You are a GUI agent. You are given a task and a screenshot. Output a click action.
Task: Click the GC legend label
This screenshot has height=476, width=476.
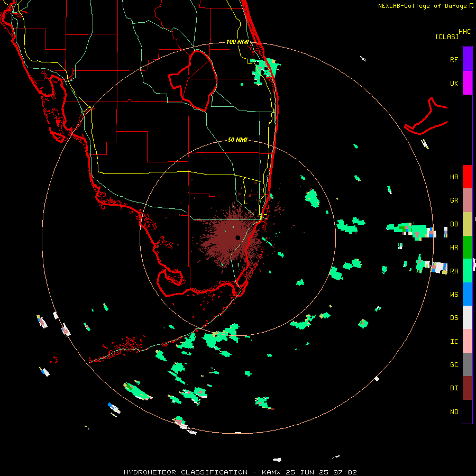pos(454,365)
